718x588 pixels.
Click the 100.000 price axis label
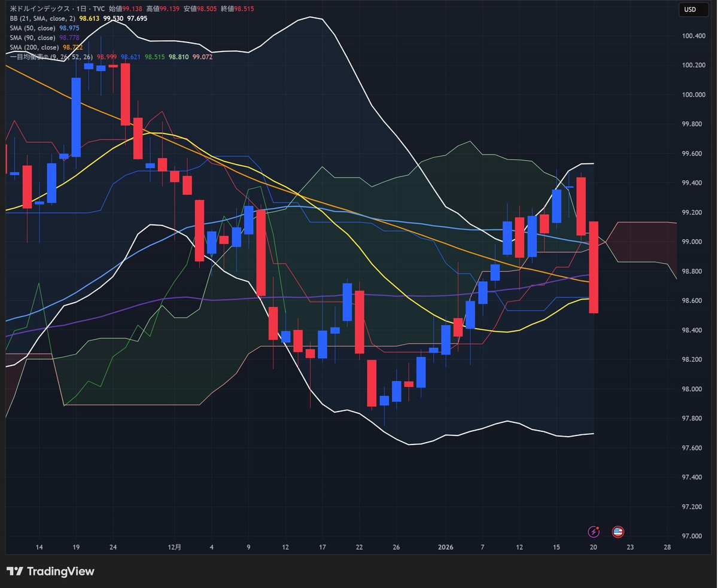coord(693,95)
